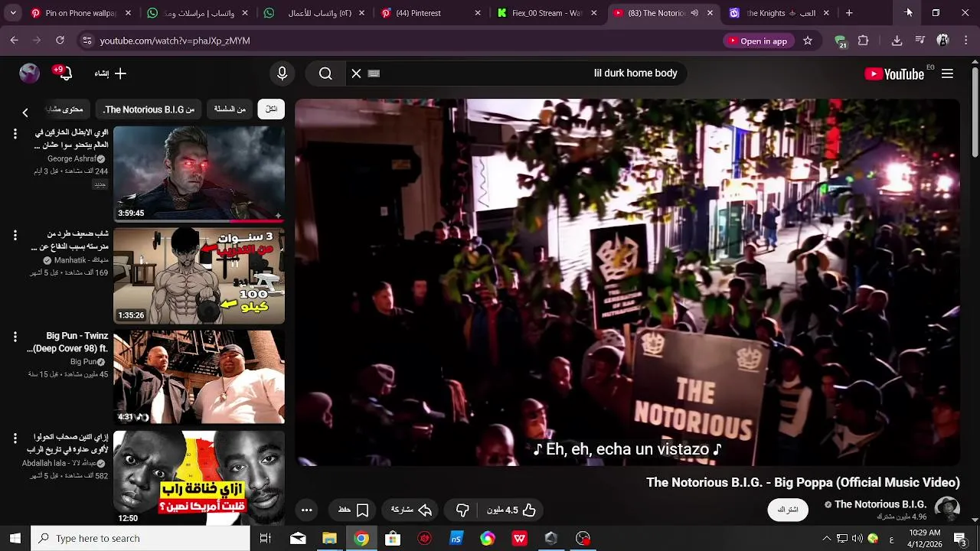This screenshot has width=980, height=551.
Task: Switch to the 'Pin on Phone wallpaper' tab
Action: [x=80, y=13]
